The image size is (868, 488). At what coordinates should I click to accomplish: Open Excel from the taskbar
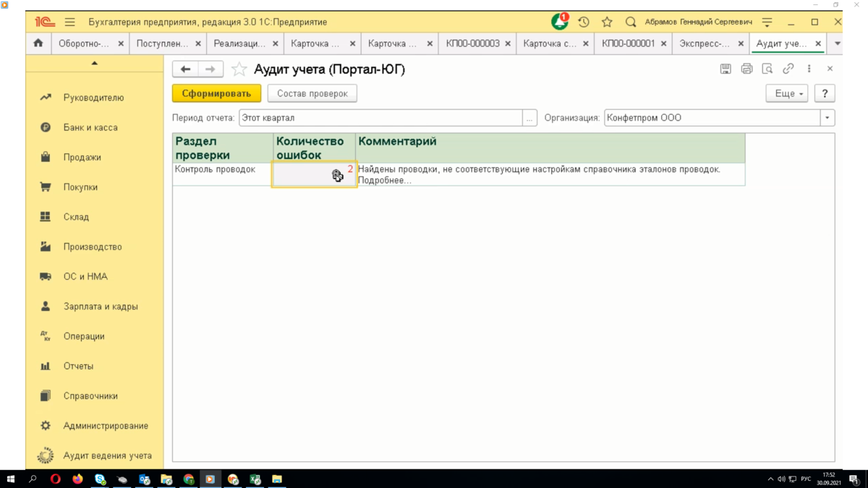[x=255, y=479]
